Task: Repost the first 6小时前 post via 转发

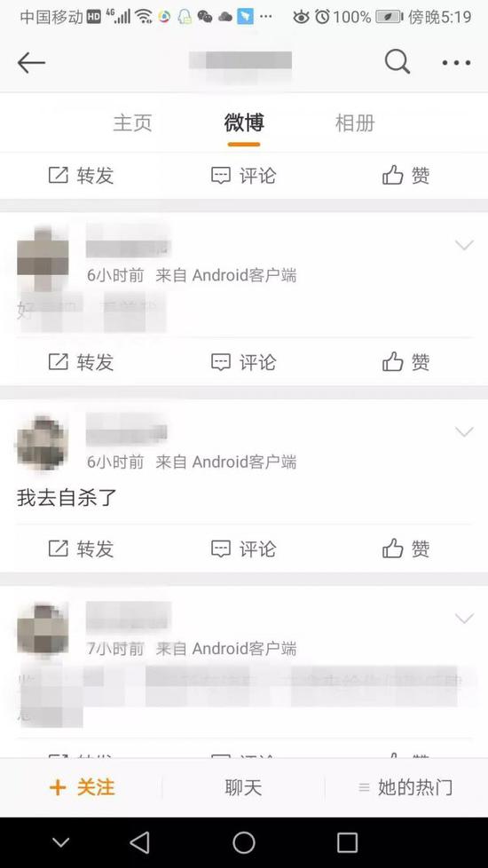Action: [81, 362]
